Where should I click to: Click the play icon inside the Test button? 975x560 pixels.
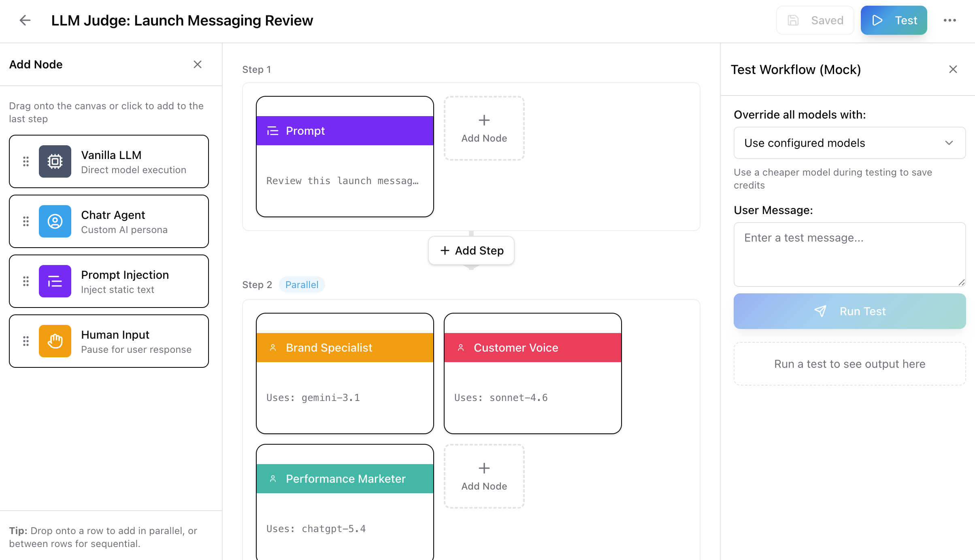877,20
